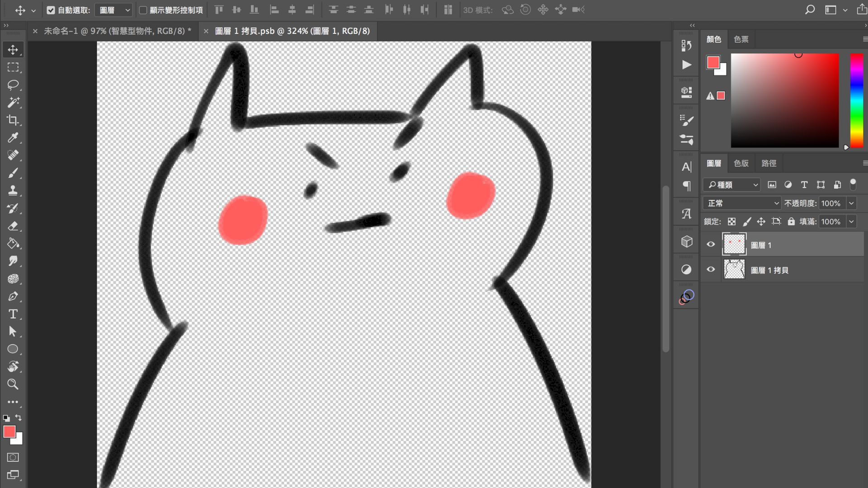Select the Healing Brush tool
868x488 pixels.
click(13, 155)
